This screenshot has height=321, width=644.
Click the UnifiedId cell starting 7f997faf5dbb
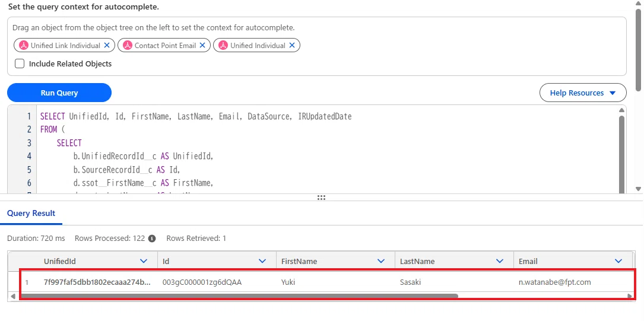[97, 282]
